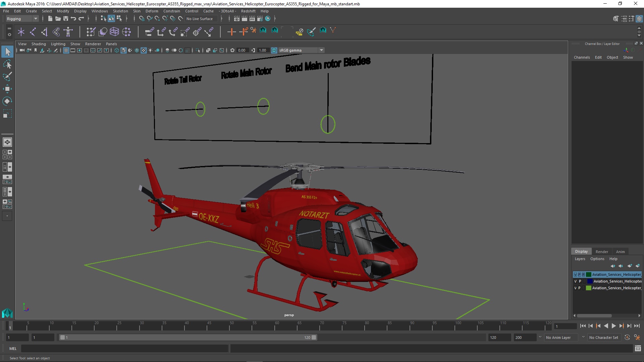
Task: Click the Human IK skeleton shelf icon
Action: [x=68, y=32]
